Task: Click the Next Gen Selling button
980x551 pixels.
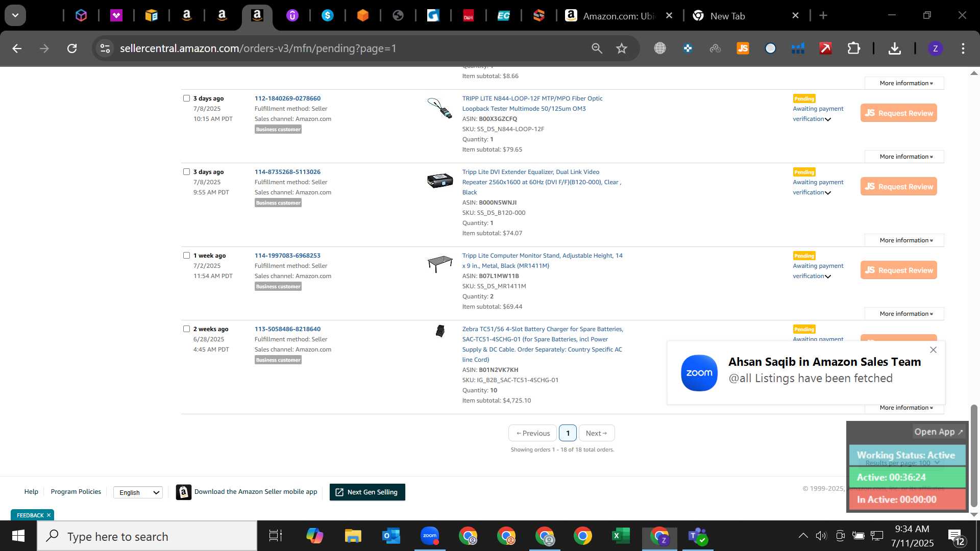Action: [x=367, y=492]
